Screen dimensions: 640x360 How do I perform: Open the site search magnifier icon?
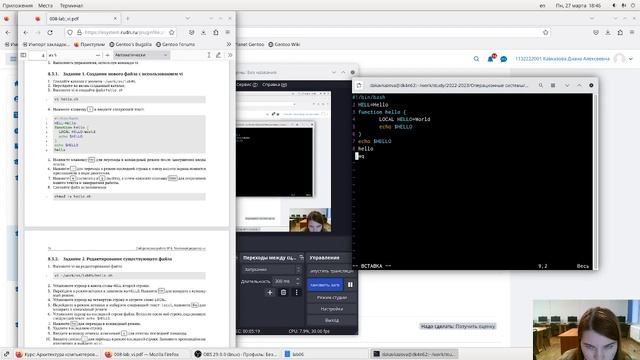[x=476, y=59]
